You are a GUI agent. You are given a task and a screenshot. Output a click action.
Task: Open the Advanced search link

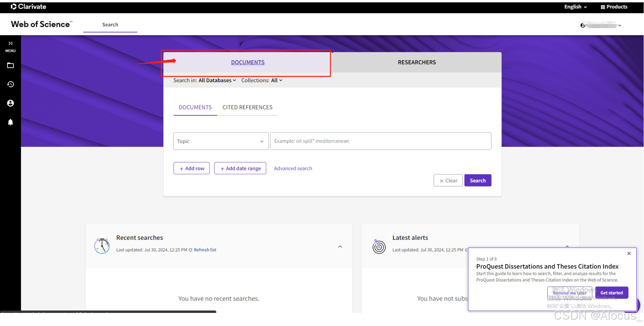[293, 168]
